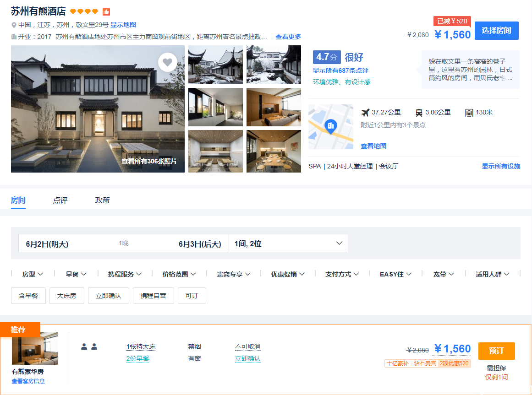Toggle the 携程自营 quick filter

pyautogui.click(x=154, y=296)
